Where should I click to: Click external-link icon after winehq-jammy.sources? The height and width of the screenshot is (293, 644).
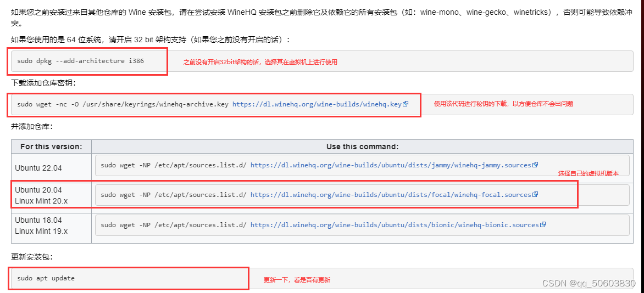(x=535, y=165)
